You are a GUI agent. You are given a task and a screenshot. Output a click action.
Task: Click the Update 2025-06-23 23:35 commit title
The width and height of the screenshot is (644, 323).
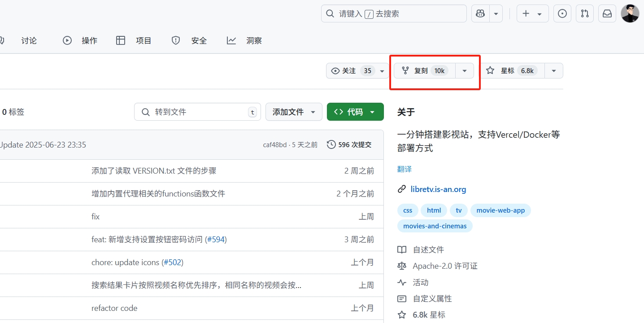tap(43, 145)
